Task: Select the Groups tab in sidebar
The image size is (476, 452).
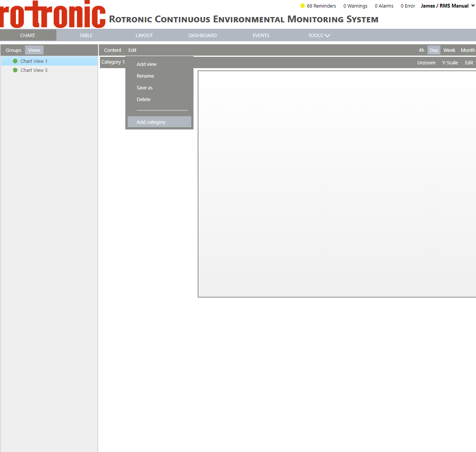Action: coord(13,50)
